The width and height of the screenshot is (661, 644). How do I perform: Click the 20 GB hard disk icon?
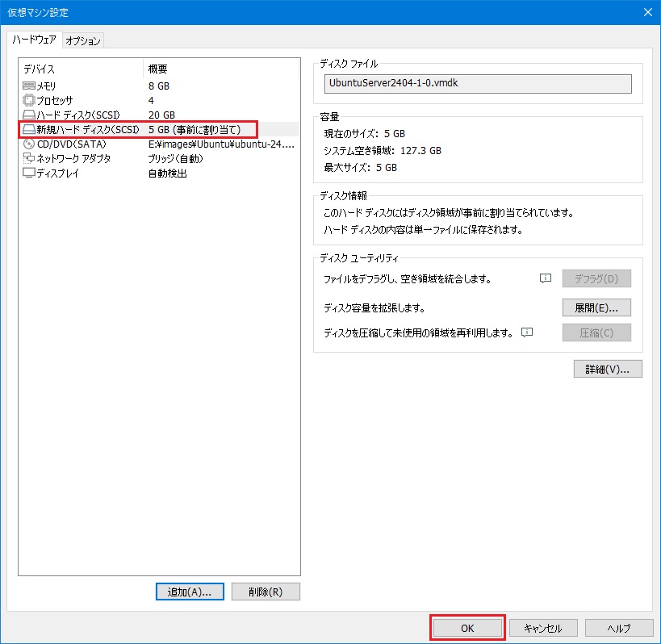coord(29,115)
